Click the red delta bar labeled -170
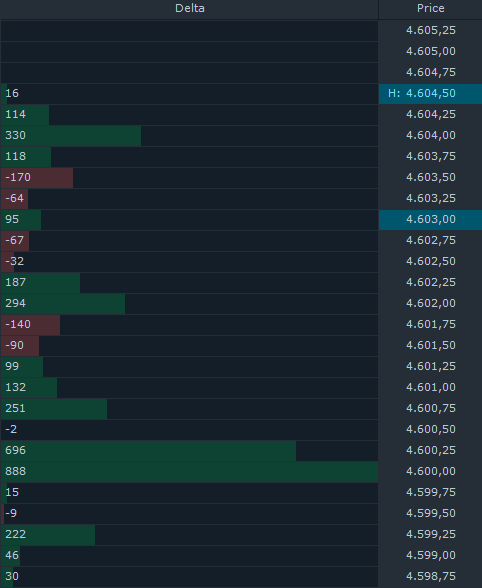The height and width of the screenshot is (588, 482). point(37,177)
